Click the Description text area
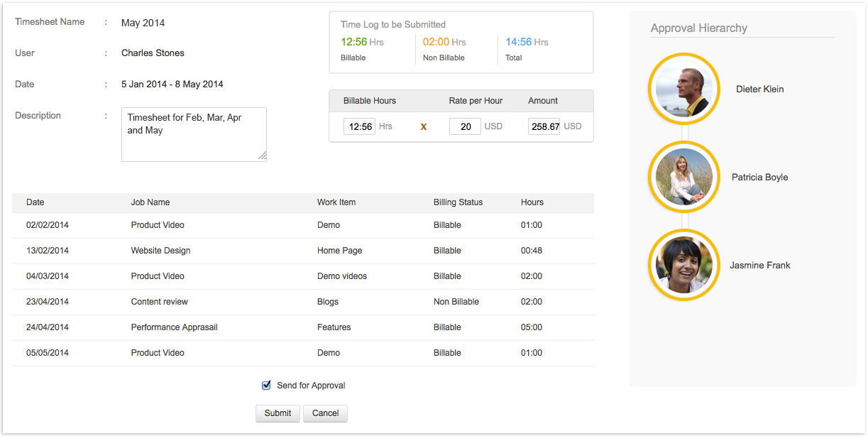This screenshot has width=868, height=436. point(193,133)
